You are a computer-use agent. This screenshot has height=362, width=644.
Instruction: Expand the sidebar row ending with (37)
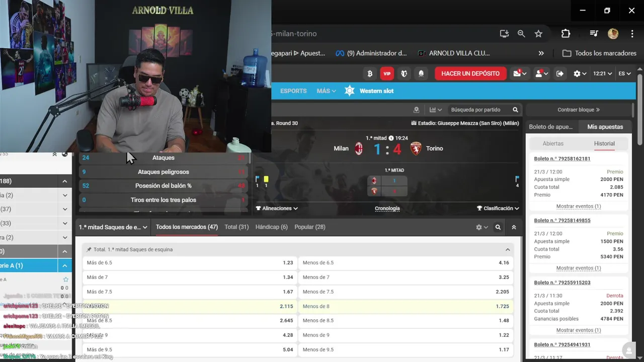click(65, 209)
